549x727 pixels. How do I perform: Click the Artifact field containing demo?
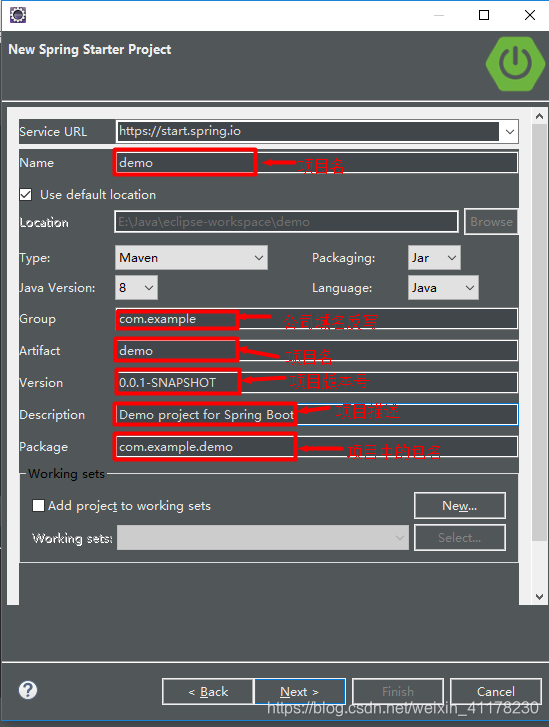[316, 351]
